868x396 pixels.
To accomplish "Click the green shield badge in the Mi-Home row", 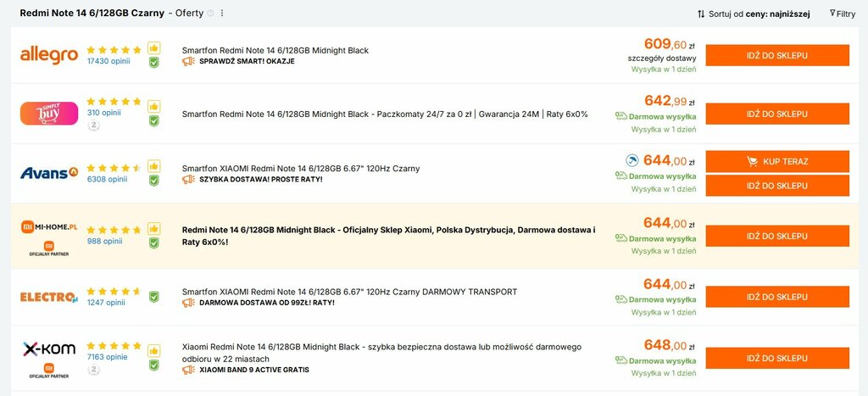I will (154, 243).
